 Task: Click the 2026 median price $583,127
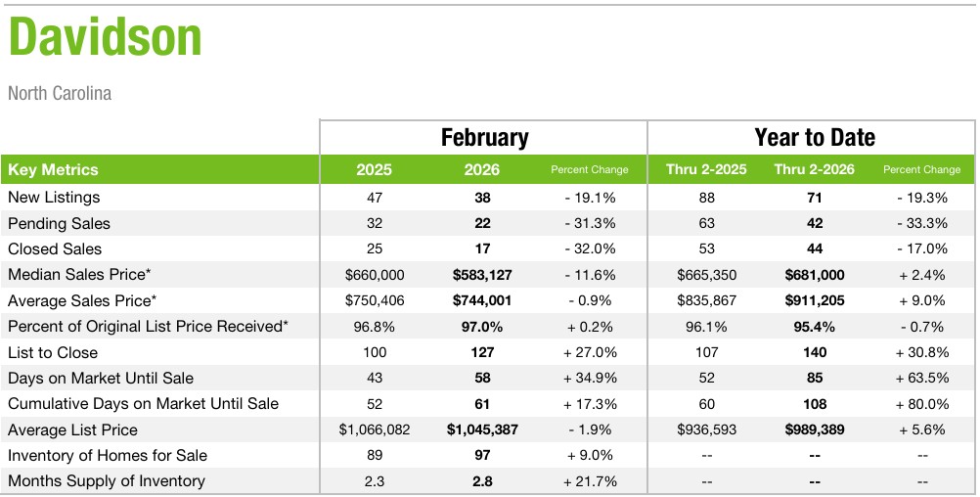pos(481,275)
